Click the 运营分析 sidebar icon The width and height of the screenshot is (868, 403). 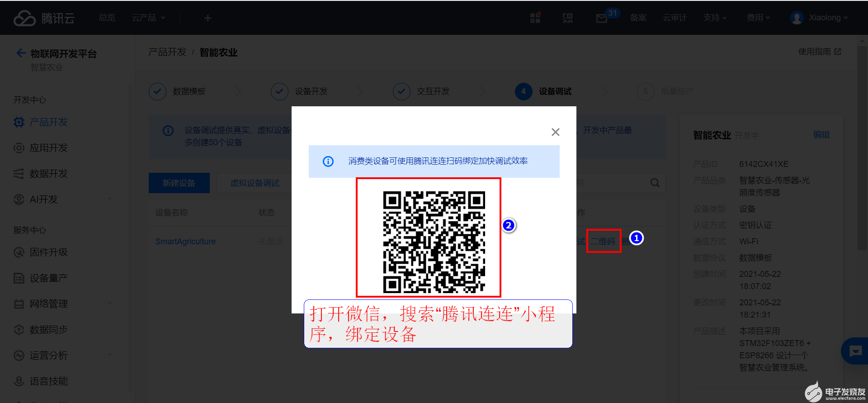(19, 356)
